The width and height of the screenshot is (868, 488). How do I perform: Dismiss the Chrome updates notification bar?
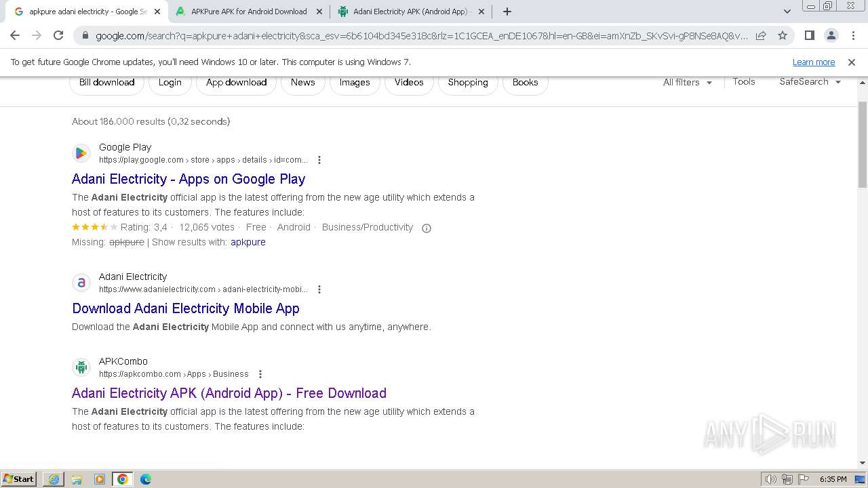[x=852, y=62]
